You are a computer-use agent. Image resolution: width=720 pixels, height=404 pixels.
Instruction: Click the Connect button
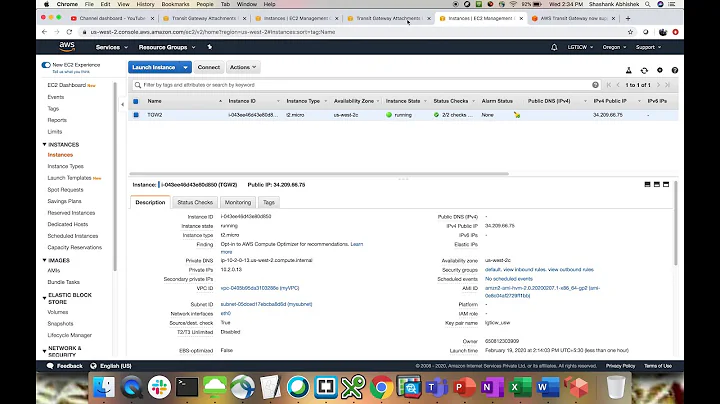coord(208,67)
